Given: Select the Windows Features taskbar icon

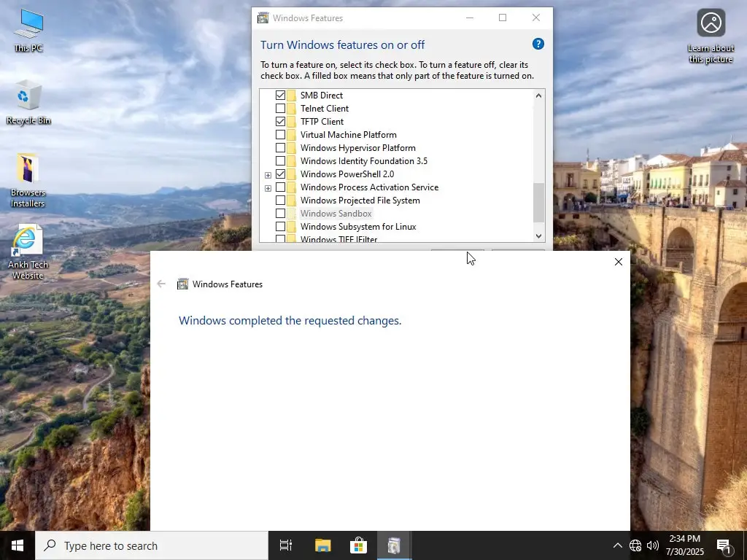Looking at the screenshot, I should tap(394, 545).
